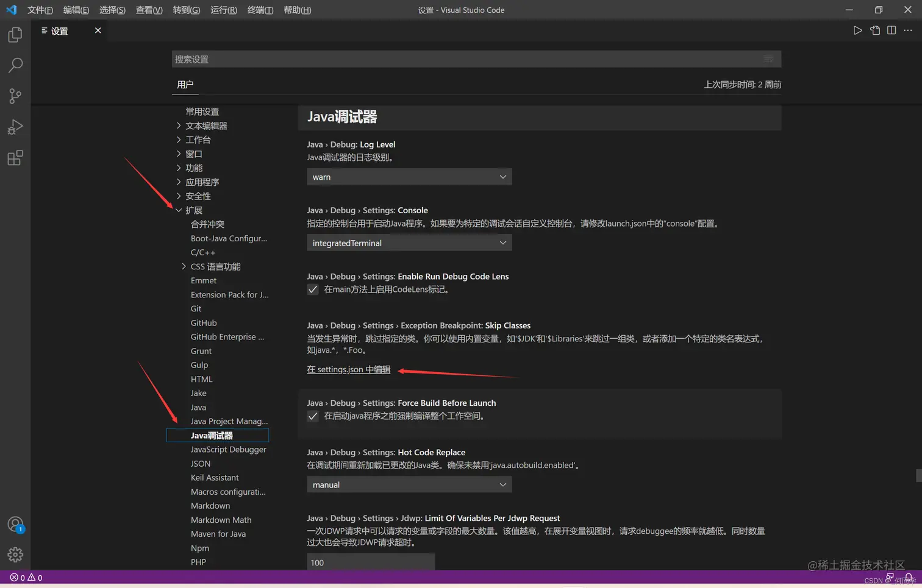The image size is (922, 588).
Task: Click the filter icon in search settings box
Action: pos(768,59)
